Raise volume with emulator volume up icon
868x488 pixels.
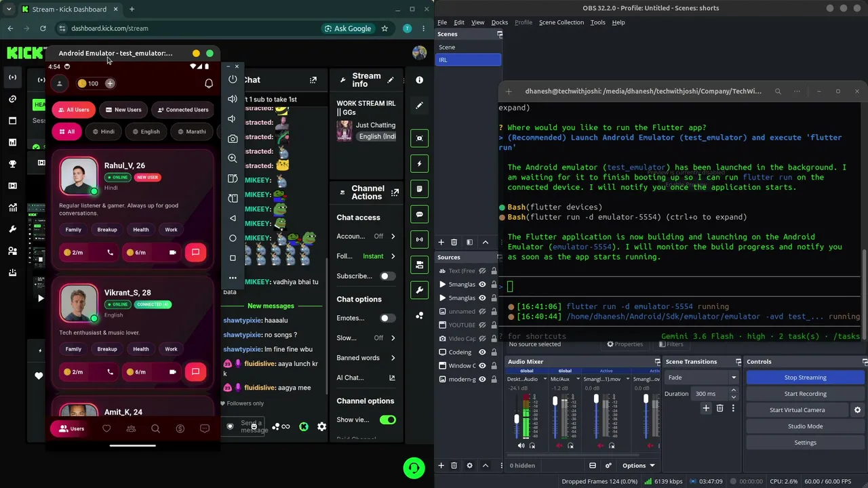point(233,99)
